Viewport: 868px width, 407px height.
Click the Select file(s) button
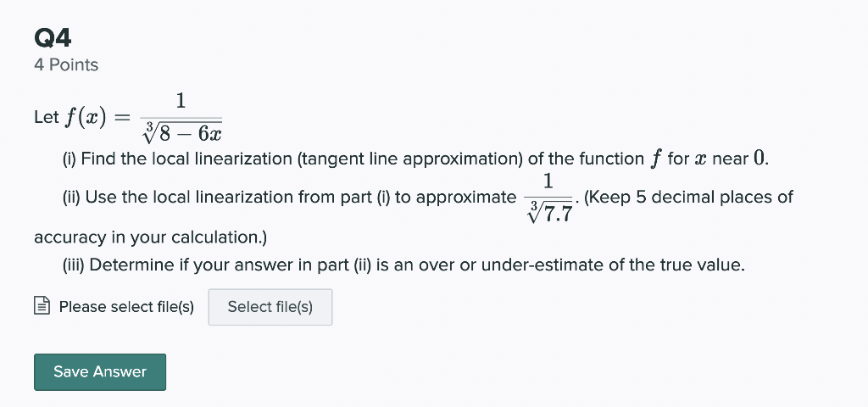[270, 307]
